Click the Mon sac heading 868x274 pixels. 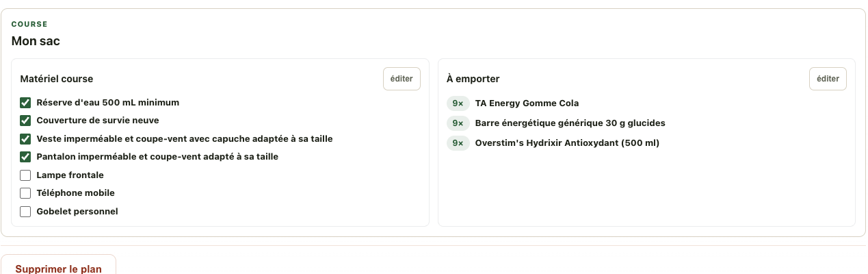tap(36, 41)
